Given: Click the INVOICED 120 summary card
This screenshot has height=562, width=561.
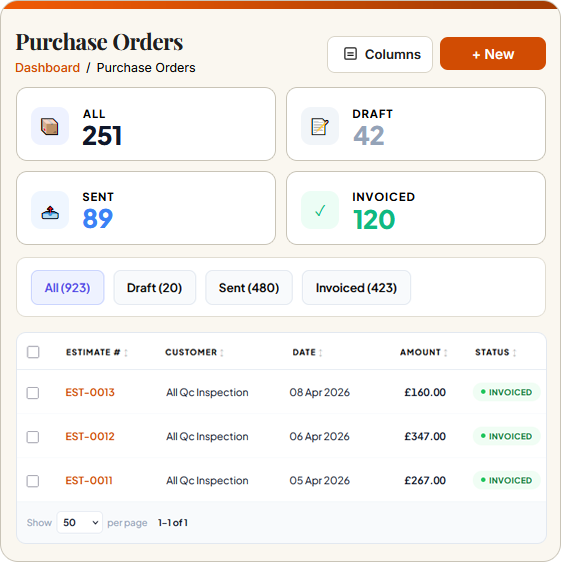Looking at the screenshot, I should click(x=416, y=208).
